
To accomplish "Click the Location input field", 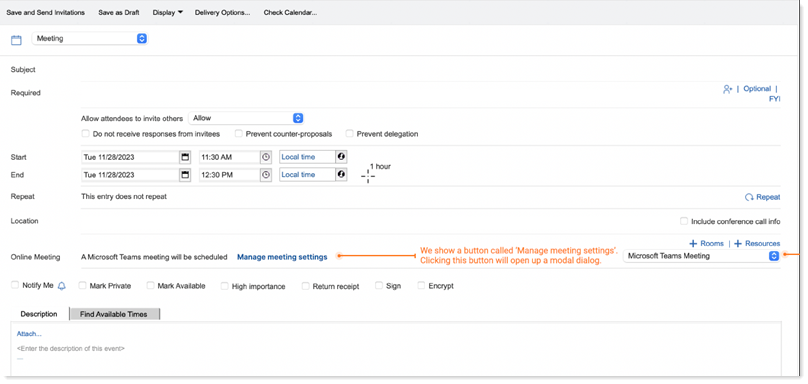I will click(379, 221).
